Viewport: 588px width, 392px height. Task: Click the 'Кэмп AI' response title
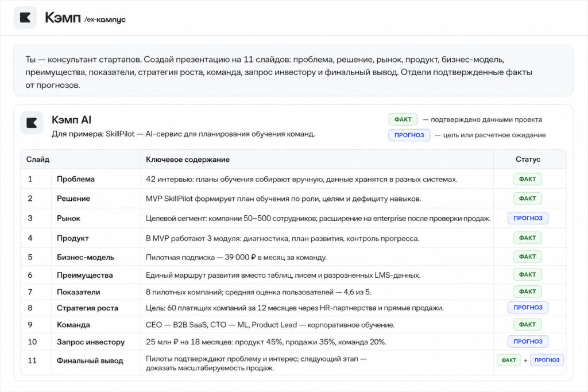(71, 120)
